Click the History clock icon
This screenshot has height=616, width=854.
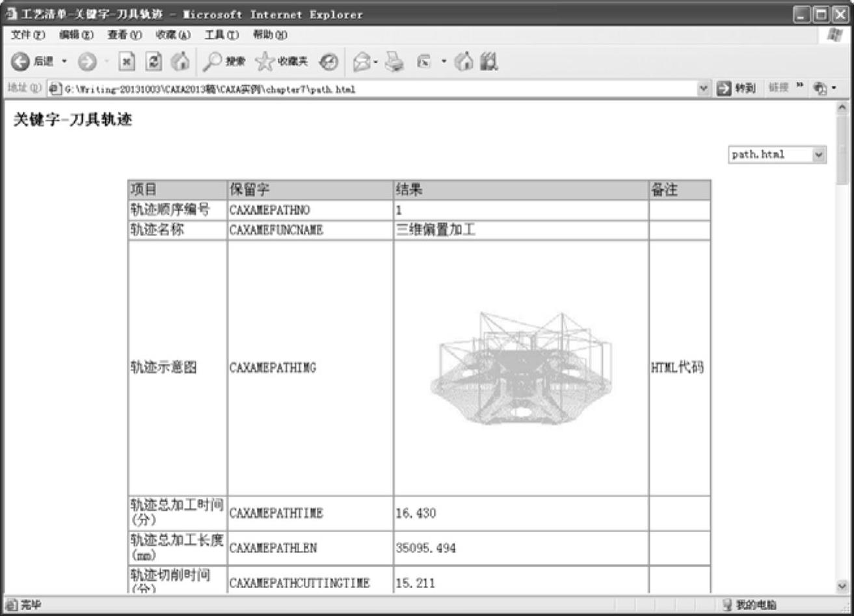(x=329, y=61)
